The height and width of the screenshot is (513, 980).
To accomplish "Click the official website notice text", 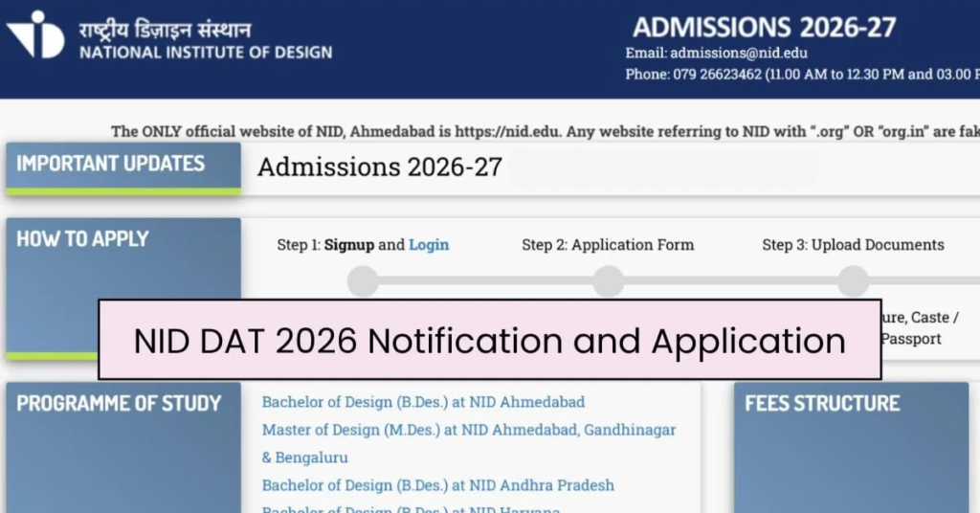I will [x=545, y=131].
